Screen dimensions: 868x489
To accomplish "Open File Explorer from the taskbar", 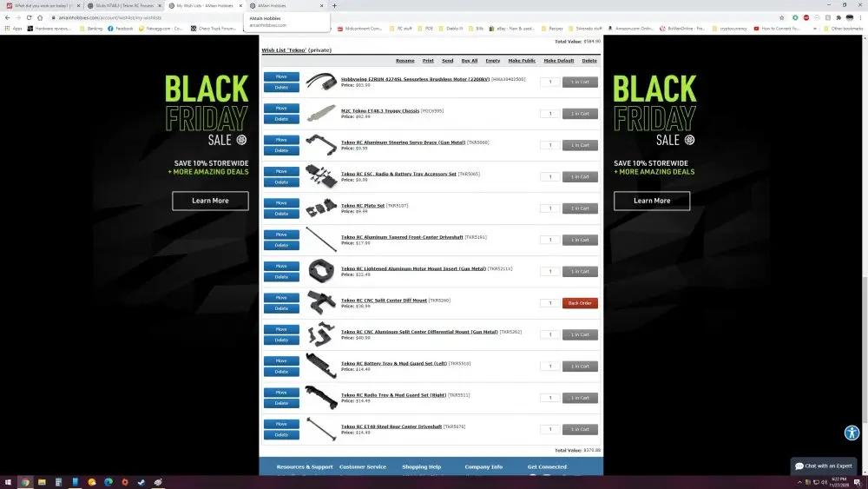I will click(x=42, y=482).
